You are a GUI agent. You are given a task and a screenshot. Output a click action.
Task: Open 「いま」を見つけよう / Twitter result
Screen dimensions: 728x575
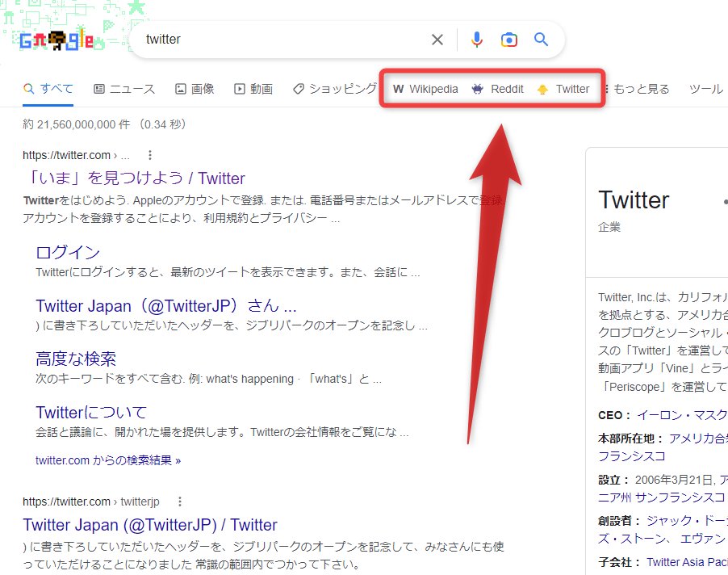134,178
